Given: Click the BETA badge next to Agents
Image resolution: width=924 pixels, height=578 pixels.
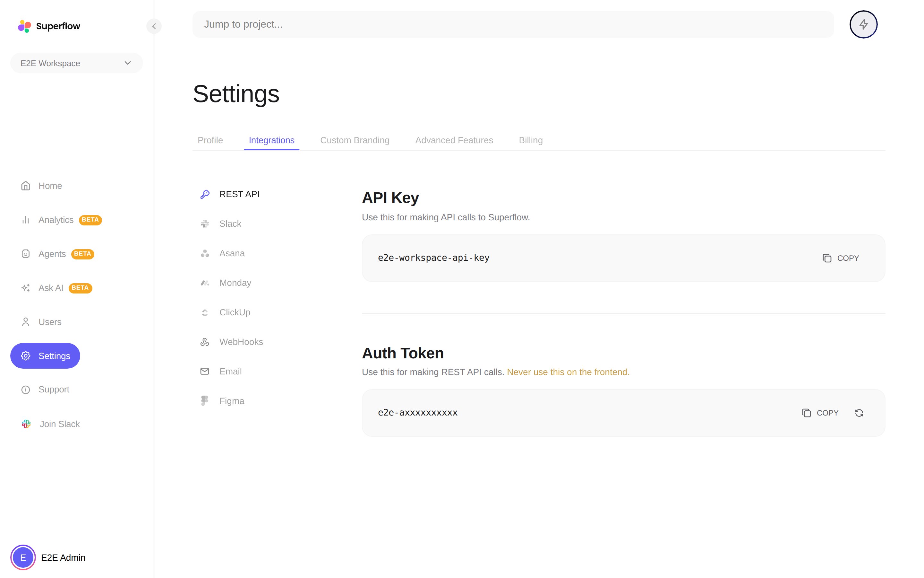Looking at the screenshot, I should (x=82, y=254).
